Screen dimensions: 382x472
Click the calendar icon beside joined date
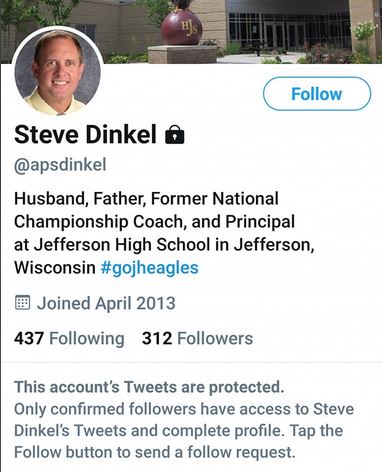pos(23,303)
